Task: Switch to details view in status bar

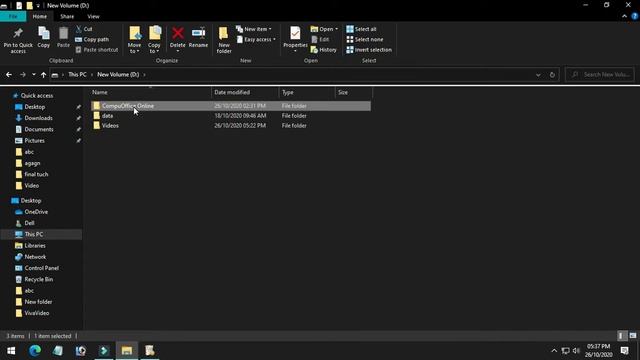Action: pos(621,336)
